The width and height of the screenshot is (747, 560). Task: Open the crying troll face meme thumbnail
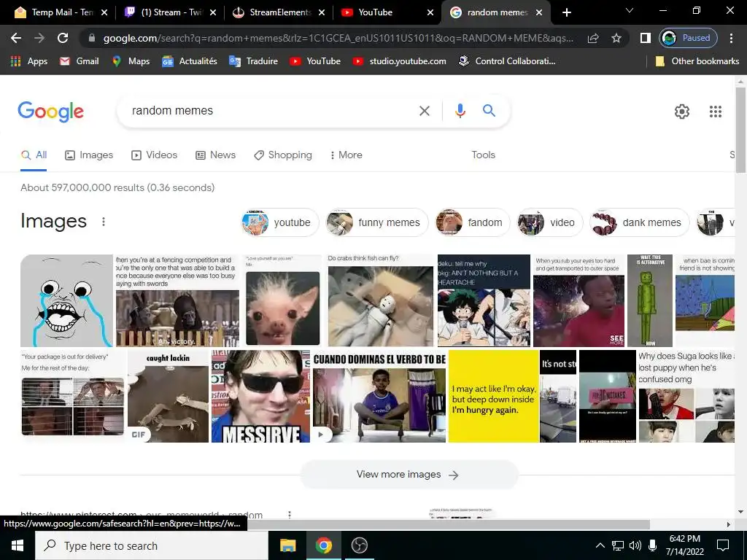click(x=66, y=300)
